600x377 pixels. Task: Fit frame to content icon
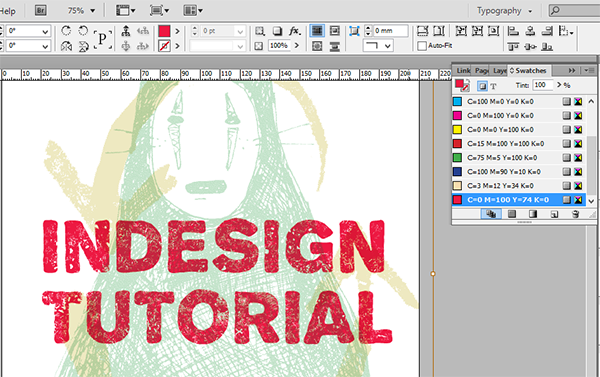477,31
